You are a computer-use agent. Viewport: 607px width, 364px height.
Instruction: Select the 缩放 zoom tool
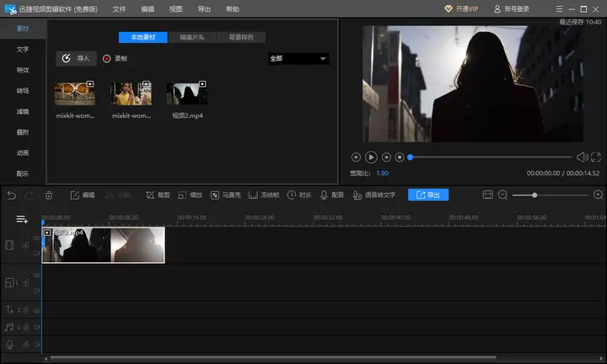click(x=190, y=195)
